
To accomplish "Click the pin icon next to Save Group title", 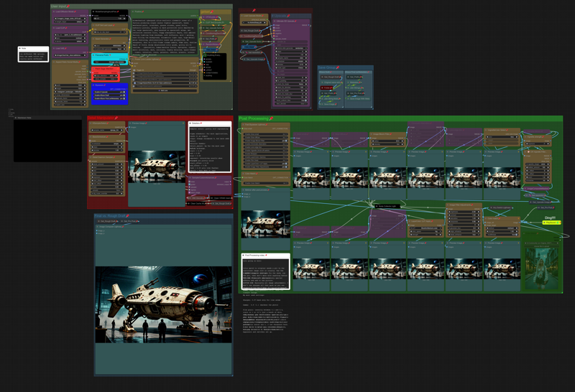I will click(338, 67).
